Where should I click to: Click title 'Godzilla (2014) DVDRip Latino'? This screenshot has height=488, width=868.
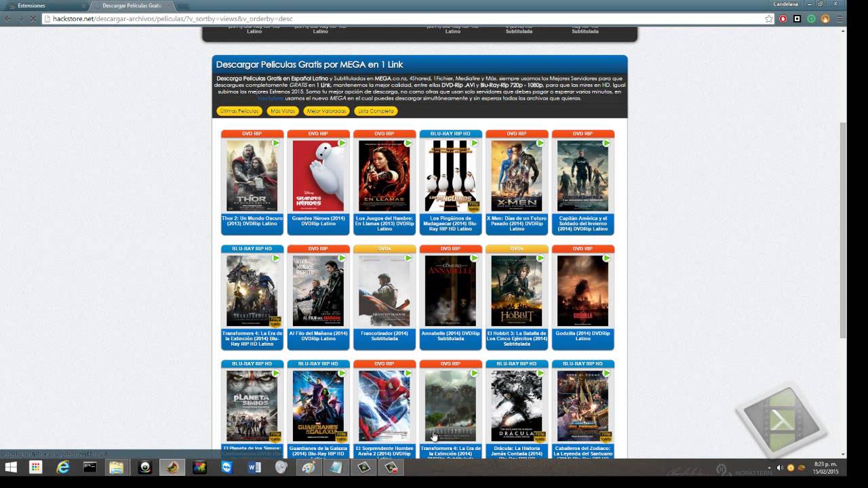pos(583,336)
